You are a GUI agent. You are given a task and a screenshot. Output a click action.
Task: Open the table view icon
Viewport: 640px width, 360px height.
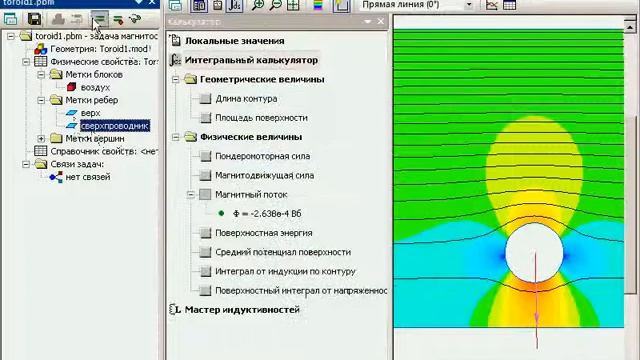point(509,5)
